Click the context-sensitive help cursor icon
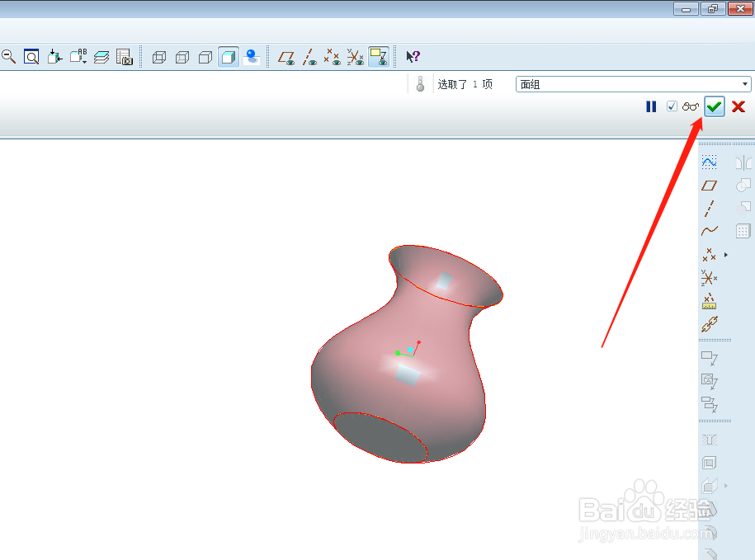Viewport: 755px width, 560px height. coord(413,57)
